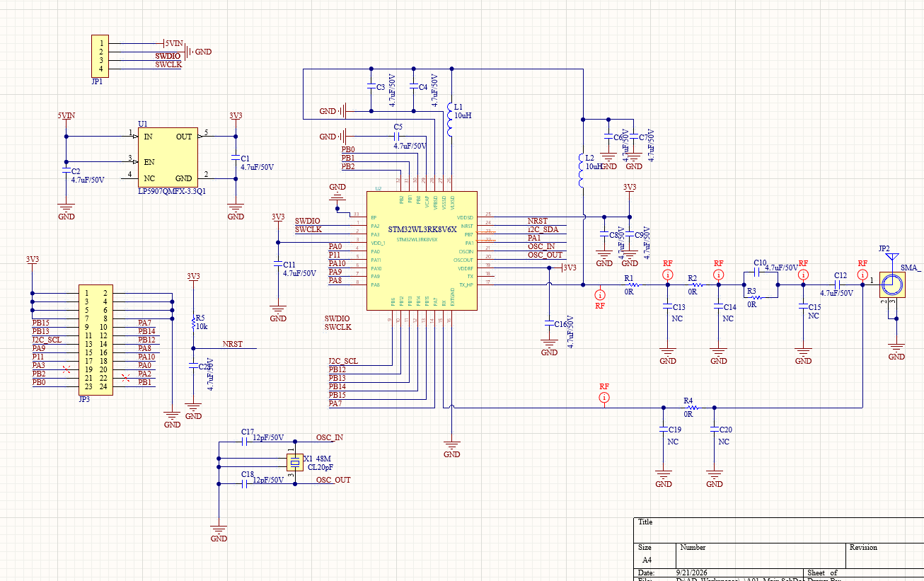Click the C13 NC capacitor symbol
The height and width of the screenshot is (581, 924).
tap(667, 306)
